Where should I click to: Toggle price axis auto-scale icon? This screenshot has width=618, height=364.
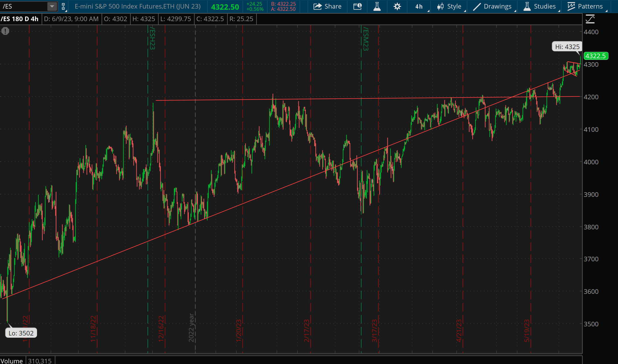click(590, 19)
